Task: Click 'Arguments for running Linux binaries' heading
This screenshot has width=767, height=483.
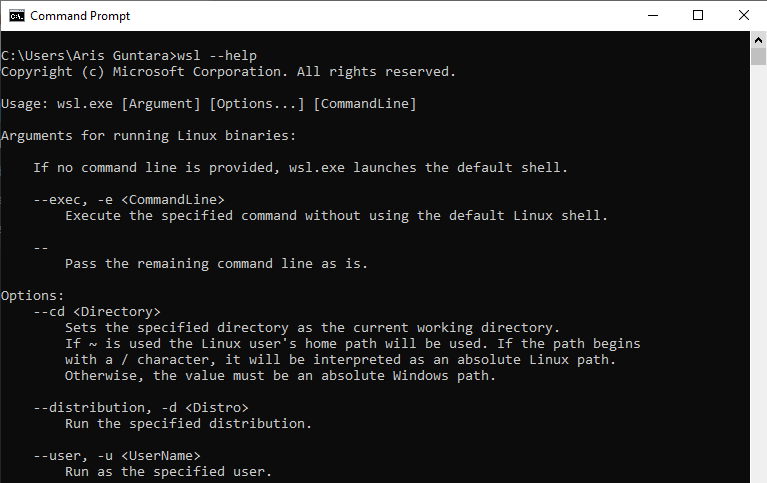Action: (148, 136)
